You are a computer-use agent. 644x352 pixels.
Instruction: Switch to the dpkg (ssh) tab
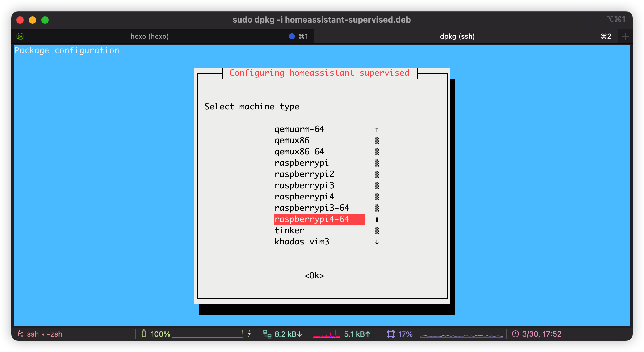pos(457,36)
